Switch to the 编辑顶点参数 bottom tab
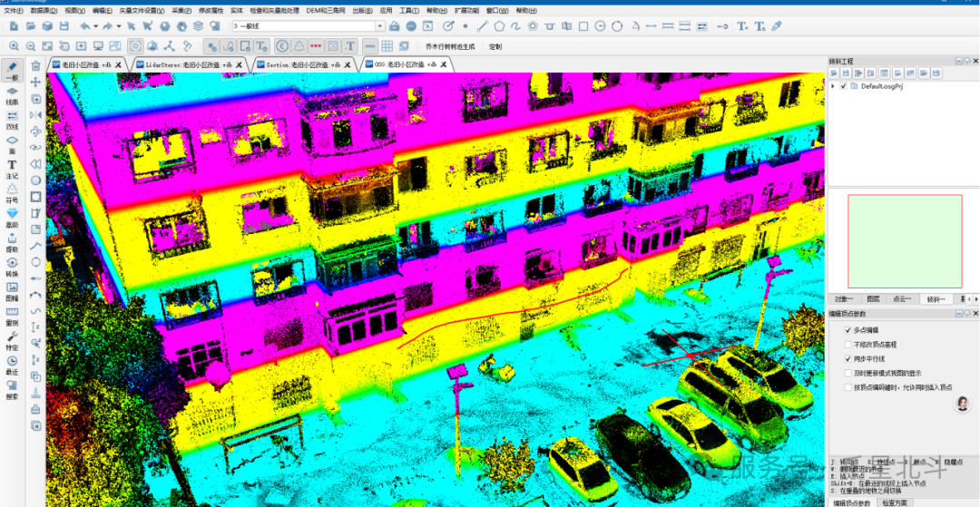The width and height of the screenshot is (980, 507). click(852, 502)
